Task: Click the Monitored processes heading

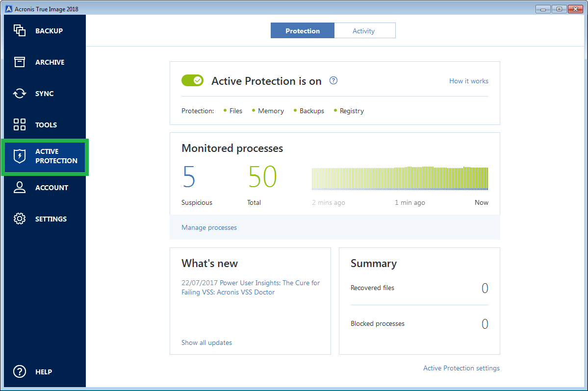Action: [232, 148]
